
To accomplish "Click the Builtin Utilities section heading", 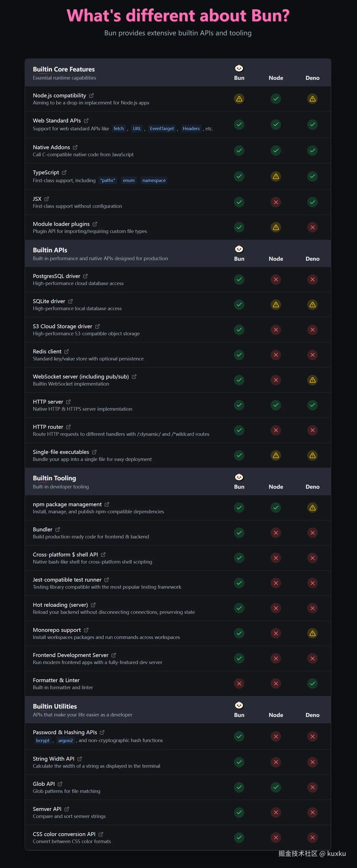I will coord(55,706).
